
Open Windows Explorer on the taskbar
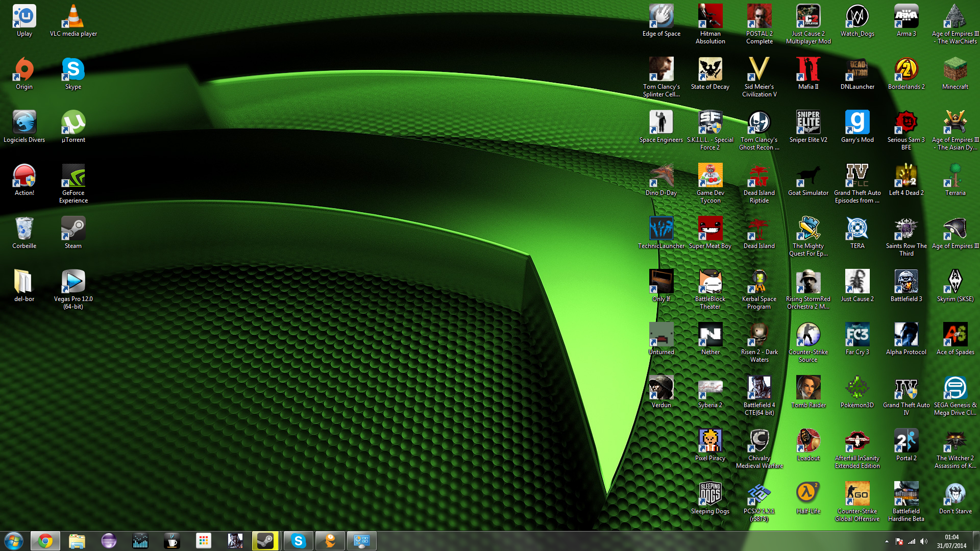(77, 541)
